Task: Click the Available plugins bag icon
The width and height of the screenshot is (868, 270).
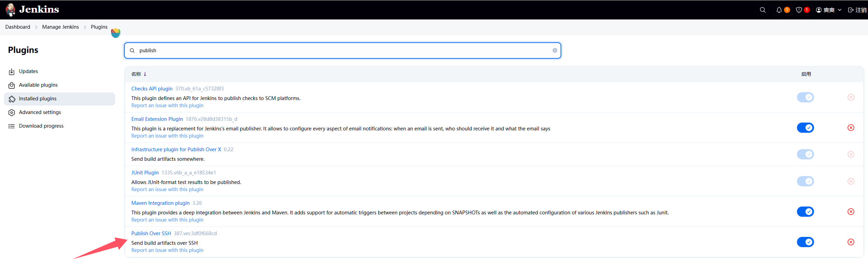Action: point(12,85)
